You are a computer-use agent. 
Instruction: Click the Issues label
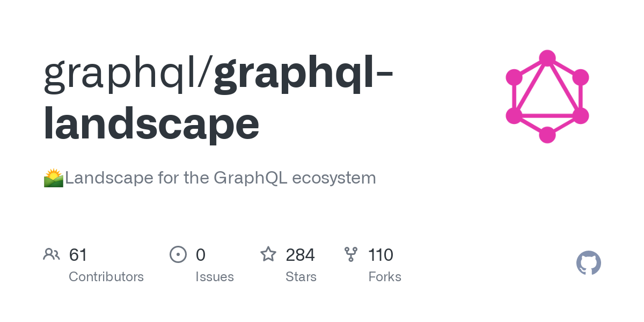pyautogui.click(x=215, y=277)
